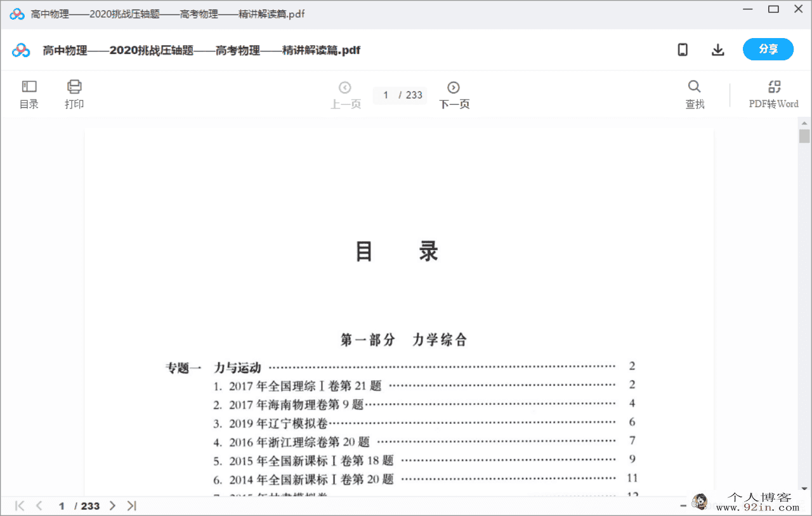Click entry 2017年全国理综Ⅰ卷第21题

[297, 386]
